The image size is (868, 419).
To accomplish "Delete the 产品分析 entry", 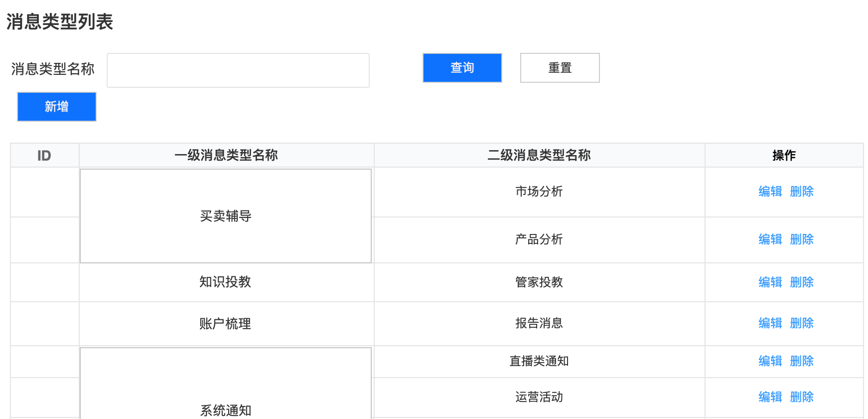I will pos(801,239).
